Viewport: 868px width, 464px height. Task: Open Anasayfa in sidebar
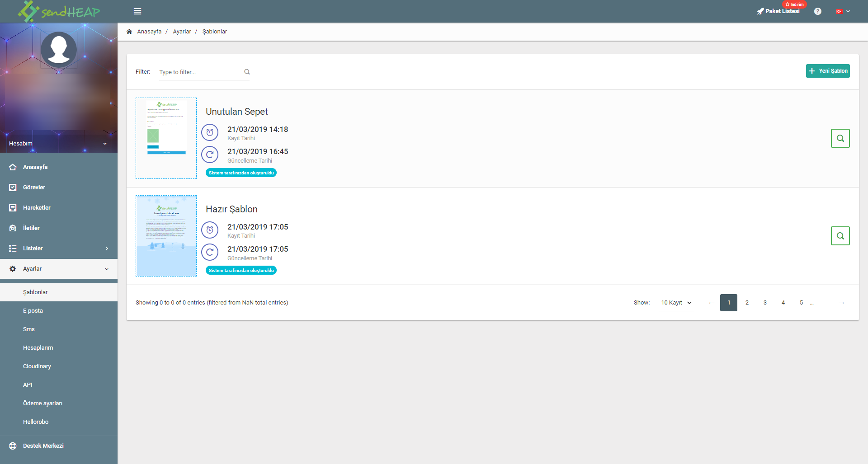click(x=59, y=167)
